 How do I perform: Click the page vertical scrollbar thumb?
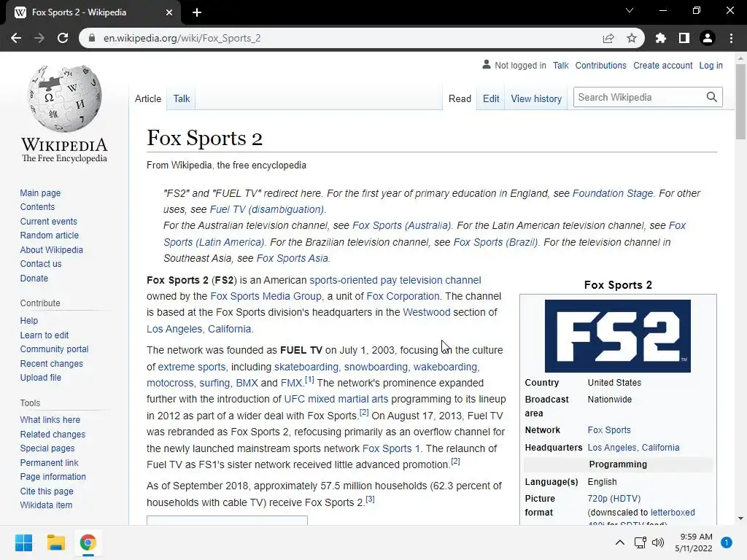(x=740, y=101)
